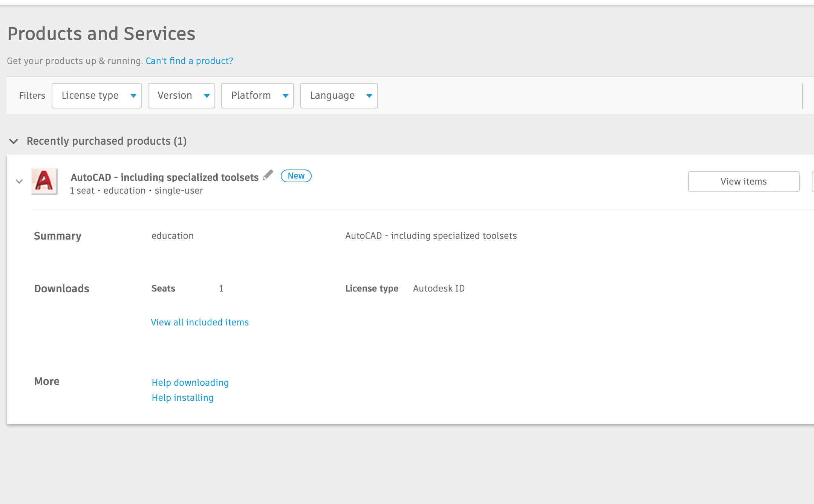Open the Version filter

tap(181, 95)
